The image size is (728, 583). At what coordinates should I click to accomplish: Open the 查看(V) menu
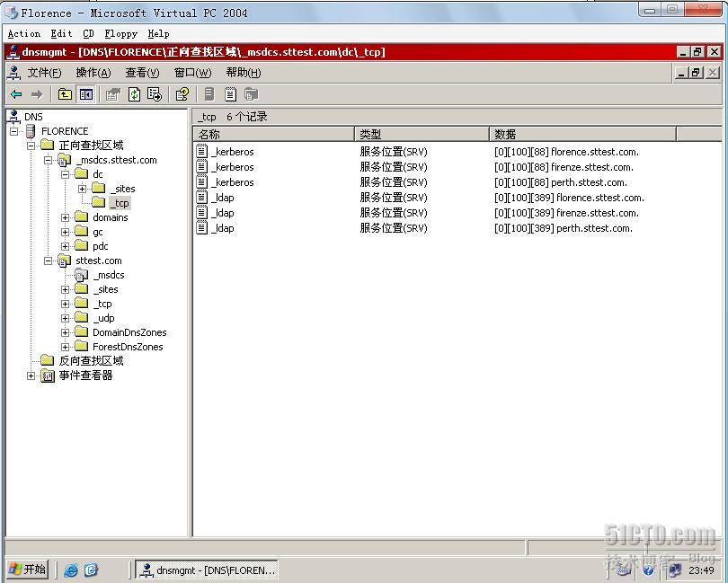point(142,73)
